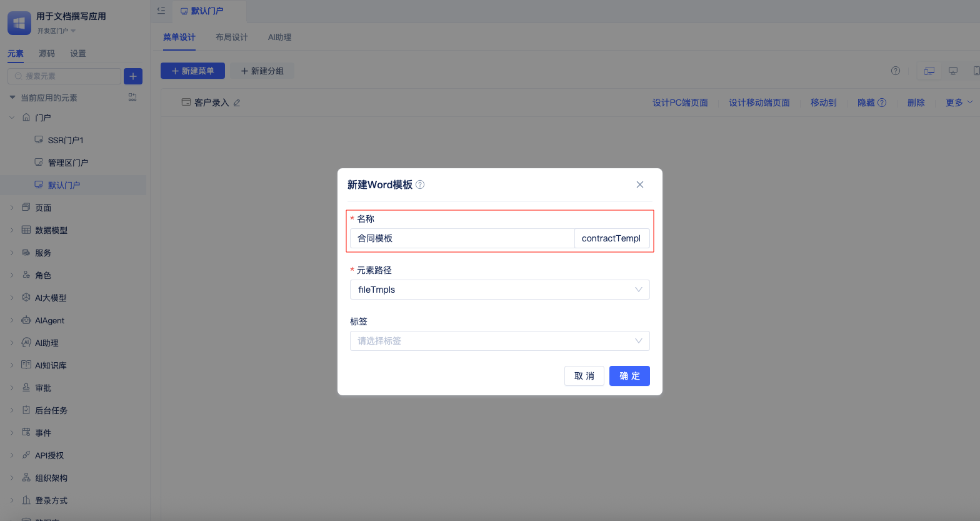The height and width of the screenshot is (521, 980).
Task: Click the 数据模型 table icon
Action: pyautogui.click(x=26, y=230)
